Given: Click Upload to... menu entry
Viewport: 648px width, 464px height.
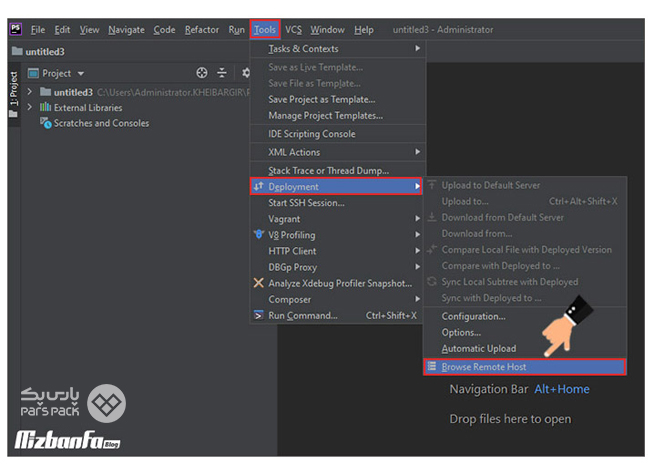Looking at the screenshot, I should click(x=525, y=201).
